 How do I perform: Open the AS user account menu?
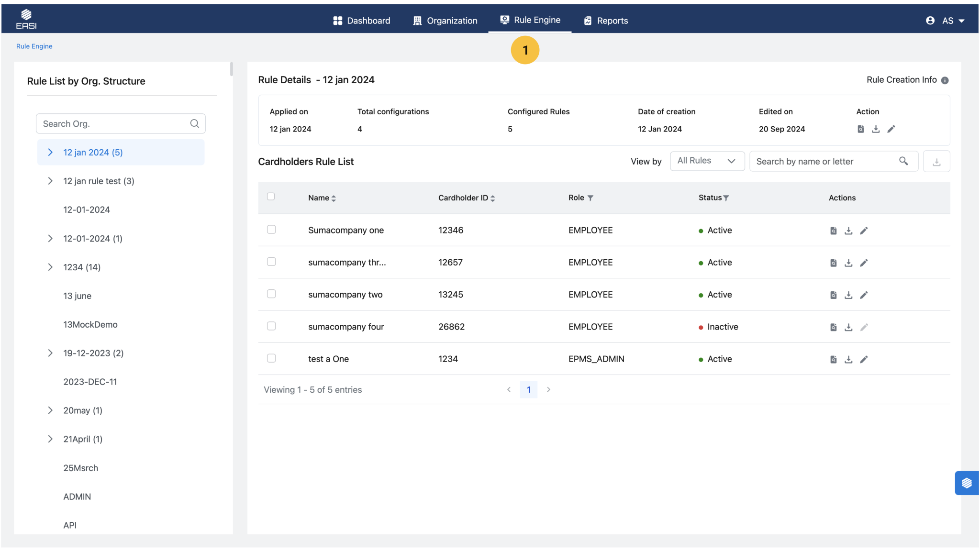click(x=947, y=21)
